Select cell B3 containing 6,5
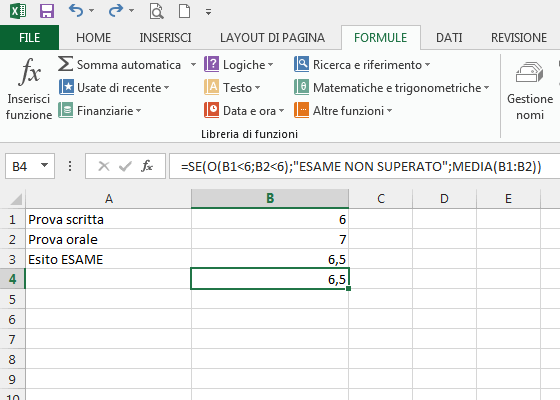560x400 pixels. (x=270, y=259)
